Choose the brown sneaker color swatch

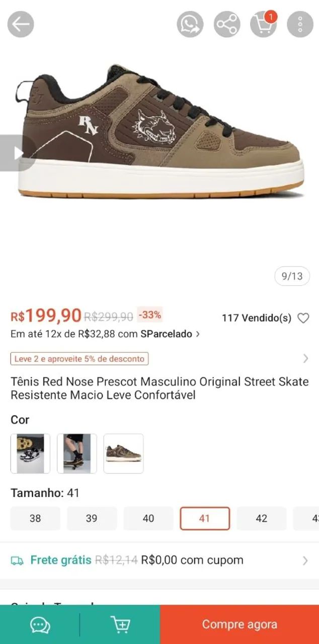(x=124, y=453)
